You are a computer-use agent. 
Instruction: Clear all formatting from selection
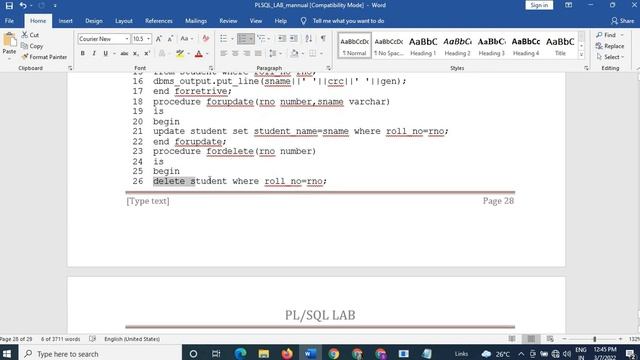(205, 39)
